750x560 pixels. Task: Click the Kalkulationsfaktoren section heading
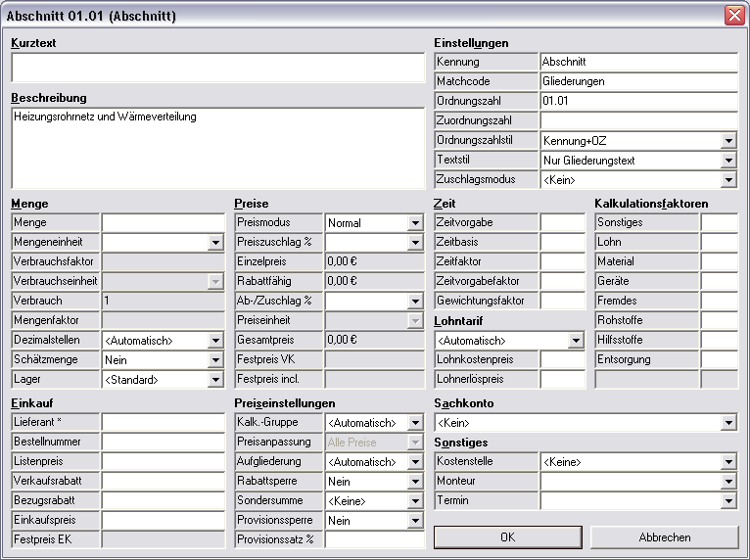[x=651, y=204]
